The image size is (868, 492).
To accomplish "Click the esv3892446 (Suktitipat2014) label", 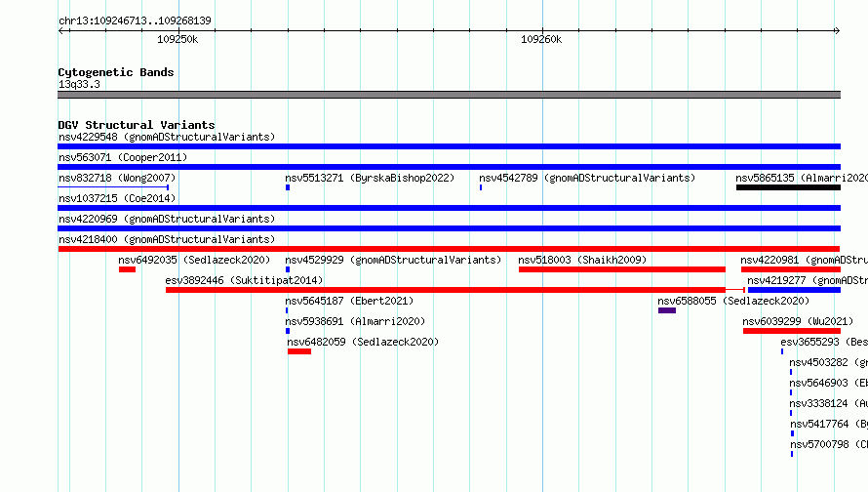I will [244, 280].
